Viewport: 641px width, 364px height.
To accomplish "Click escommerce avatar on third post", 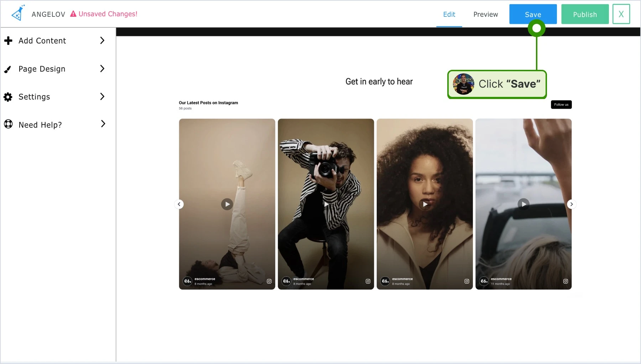I will (385, 281).
